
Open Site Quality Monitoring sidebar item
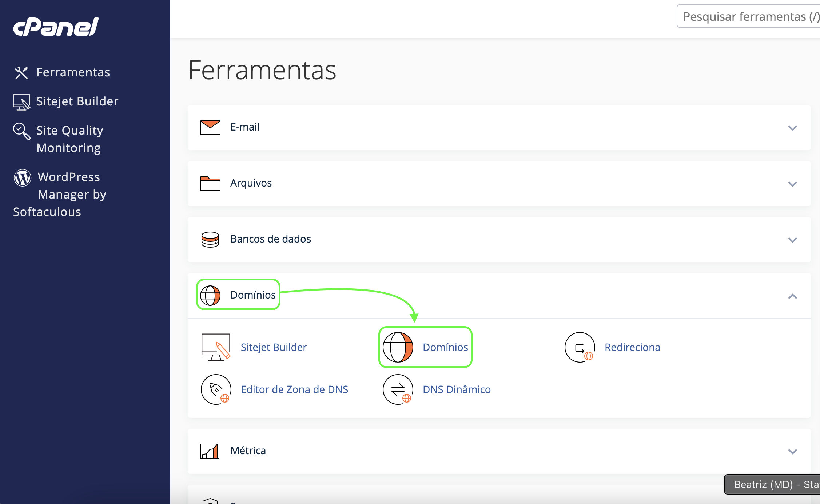pos(69,139)
